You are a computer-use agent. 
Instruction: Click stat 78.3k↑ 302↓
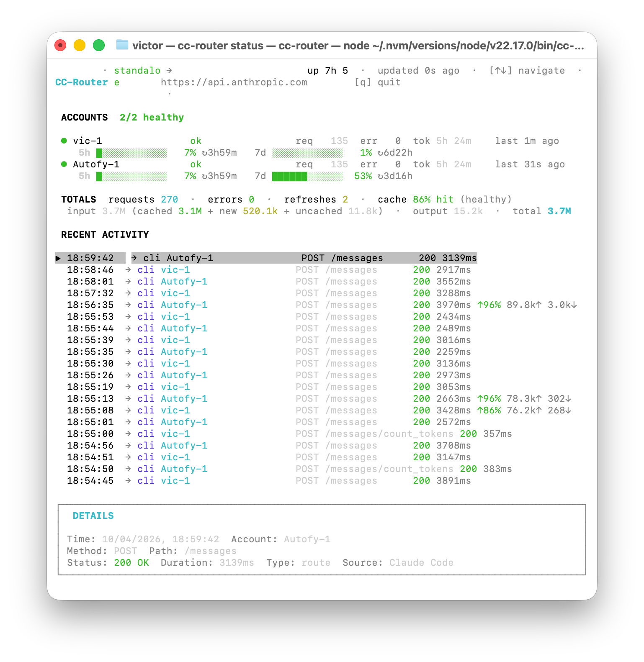pos(538,399)
